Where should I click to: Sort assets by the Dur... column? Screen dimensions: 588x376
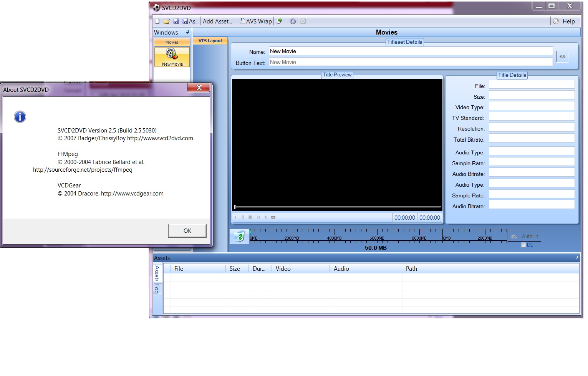tap(260, 269)
